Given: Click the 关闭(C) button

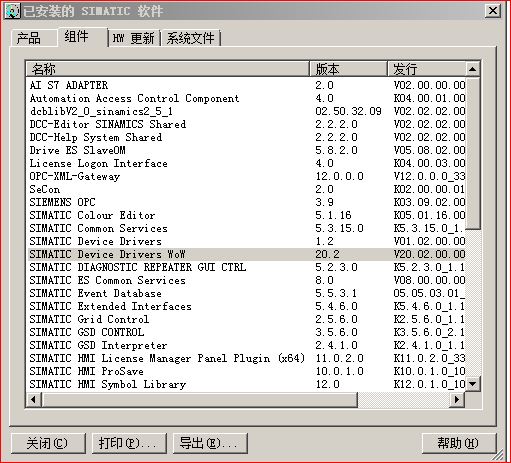Looking at the screenshot, I should point(48,443).
